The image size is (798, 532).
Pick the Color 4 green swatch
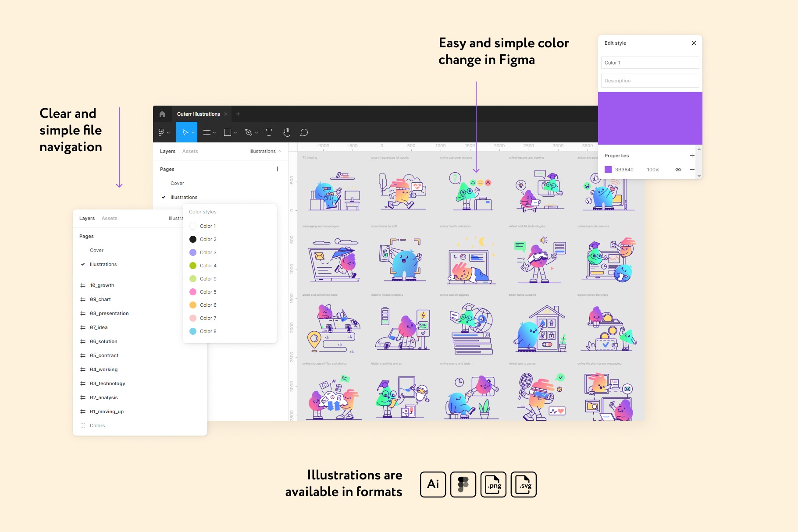[x=193, y=266]
